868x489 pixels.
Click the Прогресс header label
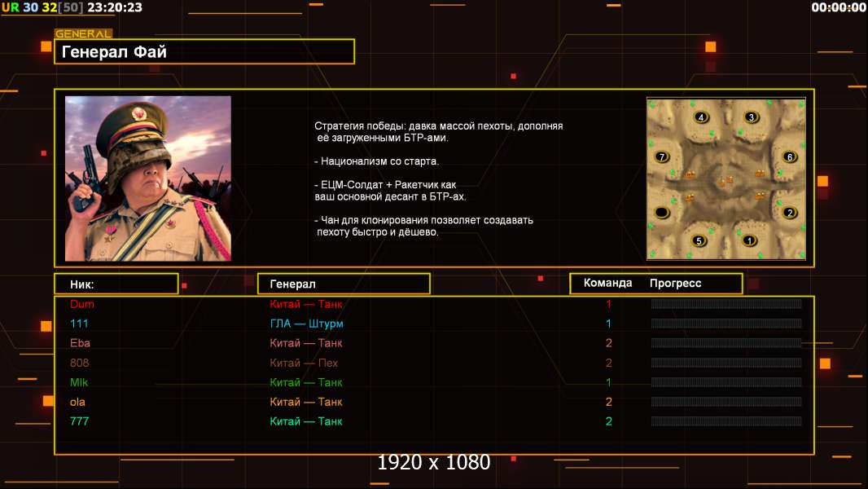(675, 283)
